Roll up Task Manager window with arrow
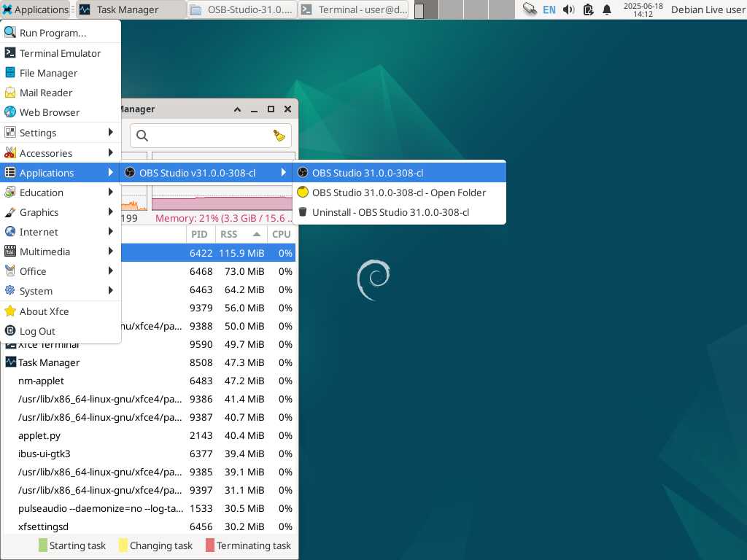 [237, 109]
